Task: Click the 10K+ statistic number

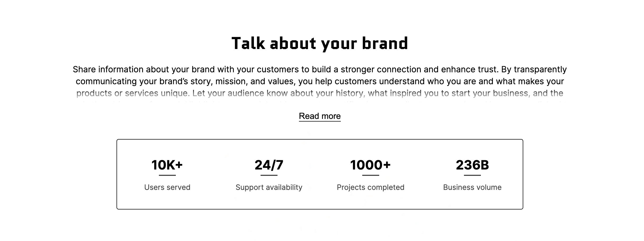Action: coord(167,165)
